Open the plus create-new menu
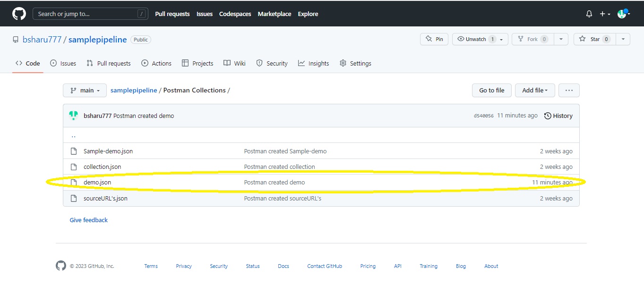 (x=605, y=14)
